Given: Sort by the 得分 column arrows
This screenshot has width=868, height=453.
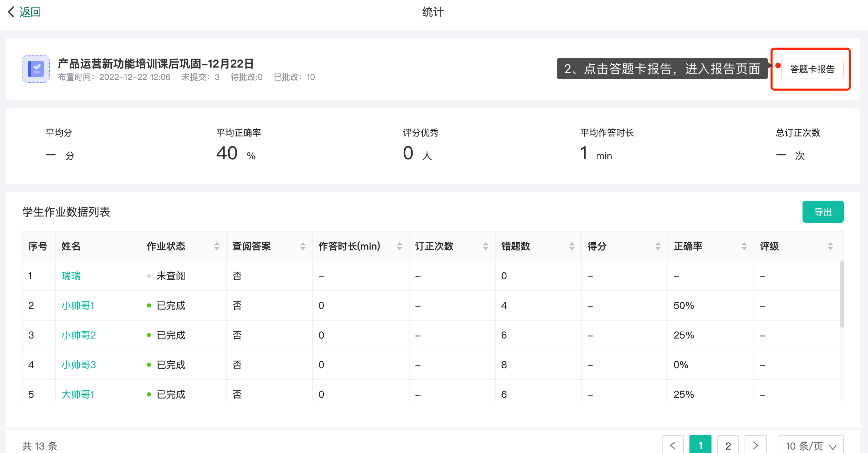Looking at the screenshot, I should coord(658,246).
